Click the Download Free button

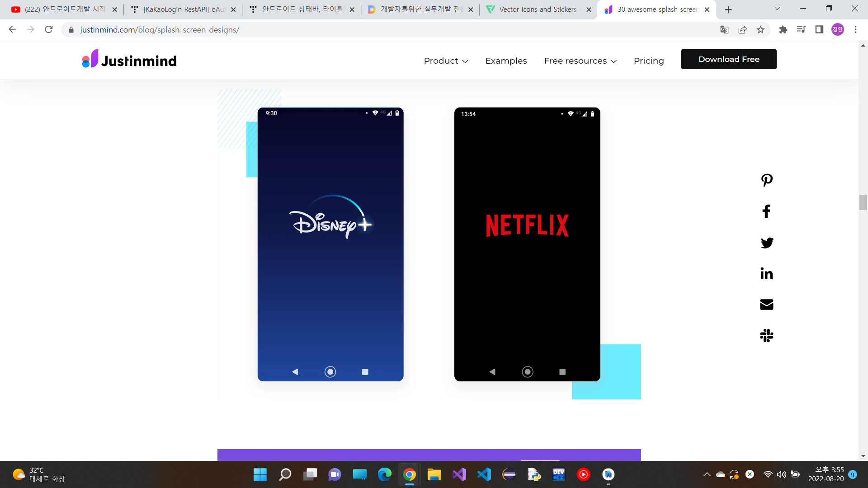click(x=728, y=59)
